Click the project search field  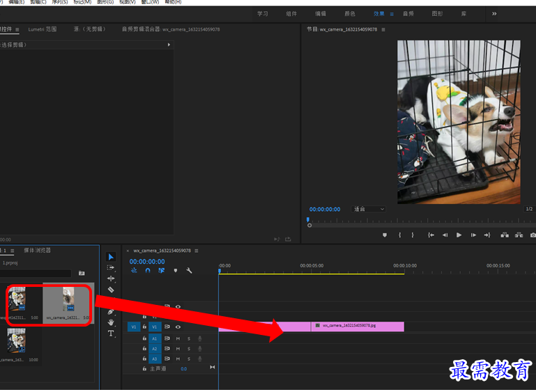click(x=36, y=273)
